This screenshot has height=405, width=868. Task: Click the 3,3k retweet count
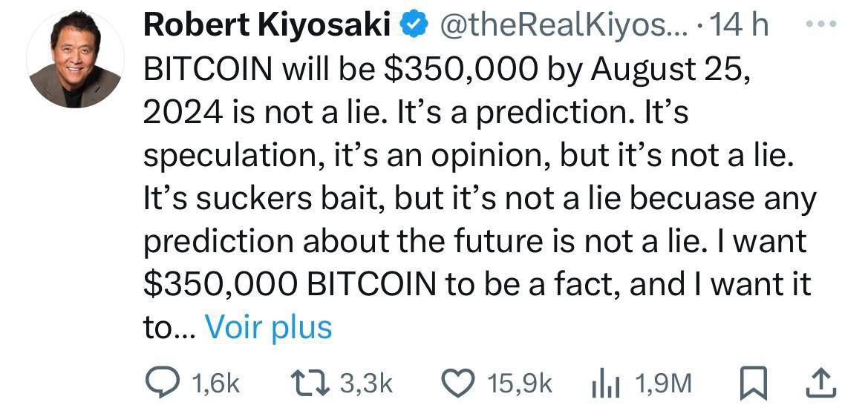366,383
